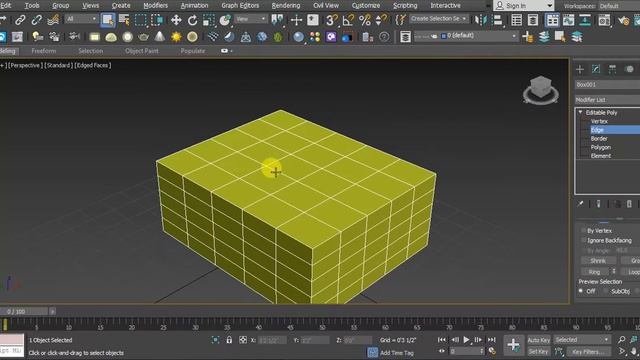Open the Modifier List dropdown
This screenshot has width=640, height=360.
point(607,100)
